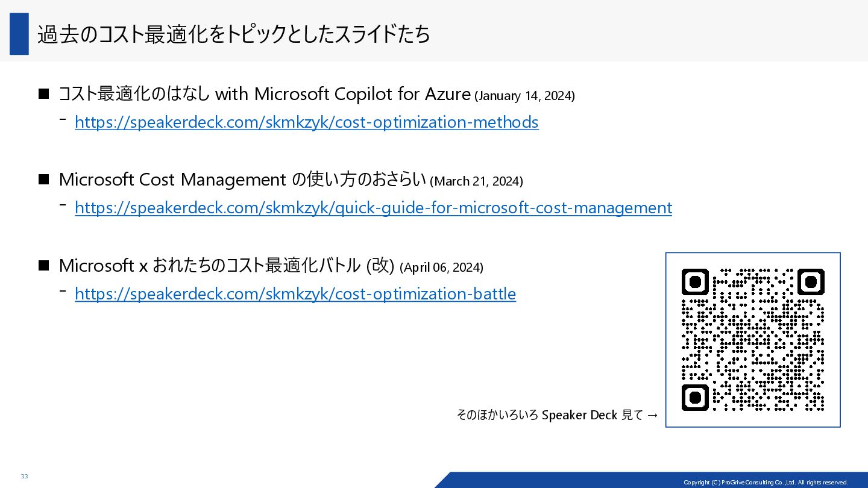Screen dimensions: 868x488
Task: Click the top-right QR code finder square
Action: [x=811, y=281]
